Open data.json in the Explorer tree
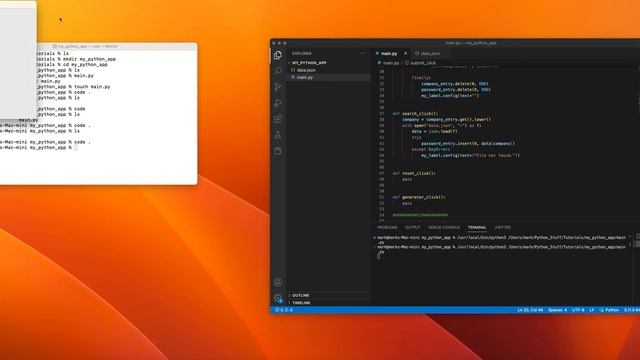Viewport: 640px width, 360px height. click(306, 70)
